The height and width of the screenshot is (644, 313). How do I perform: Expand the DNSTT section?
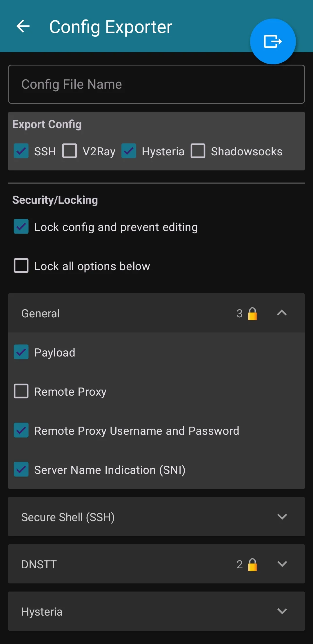pyautogui.click(x=281, y=564)
